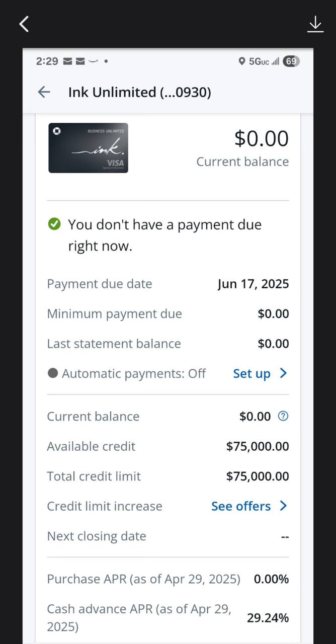This screenshot has width=336, height=644.
Task: Toggle the envelope notification icon in status bar
Action: click(67, 61)
